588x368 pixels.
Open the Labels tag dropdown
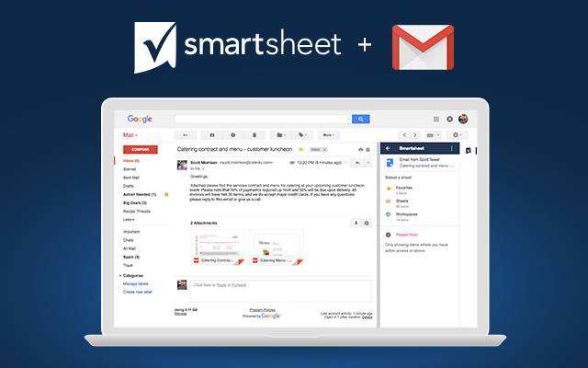[302, 135]
